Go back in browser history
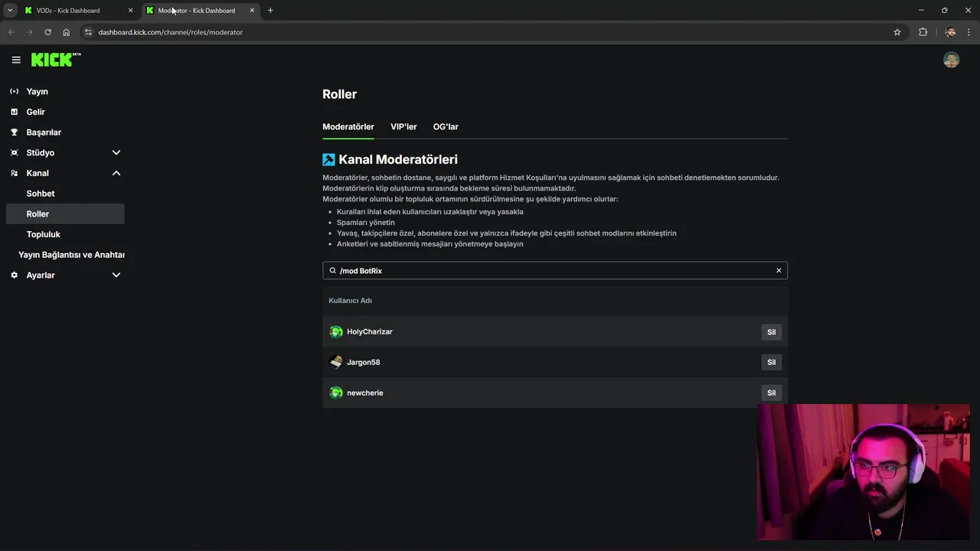Screen dimensions: 980x551 click(x=11, y=32)
